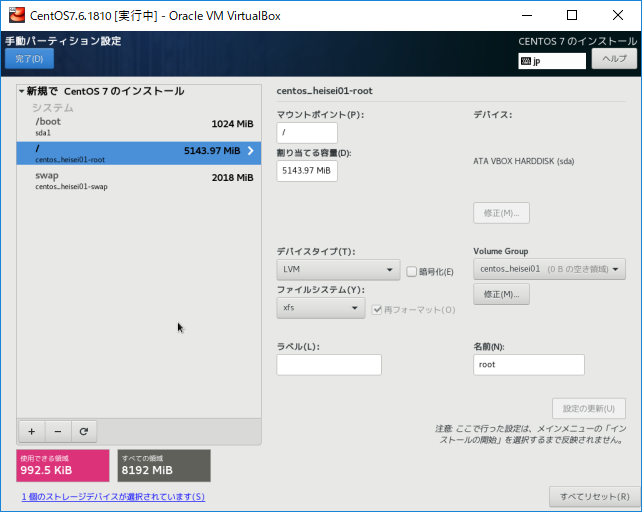The image size is (642, 512).
Task: Click the reload storage configuration icon
Action: click(x=84, y=431)
